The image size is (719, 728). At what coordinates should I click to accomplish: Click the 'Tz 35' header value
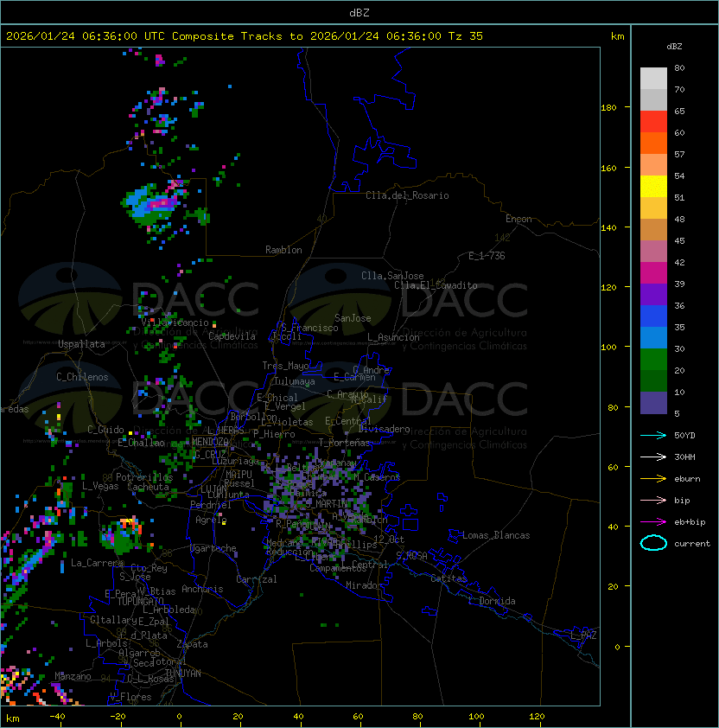[466, 36]
